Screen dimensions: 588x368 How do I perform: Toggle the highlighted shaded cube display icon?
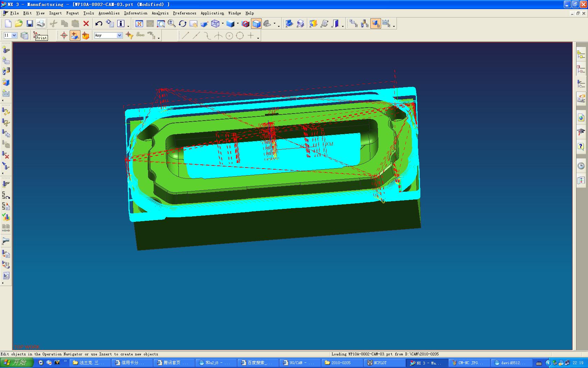tap(257, 23)
